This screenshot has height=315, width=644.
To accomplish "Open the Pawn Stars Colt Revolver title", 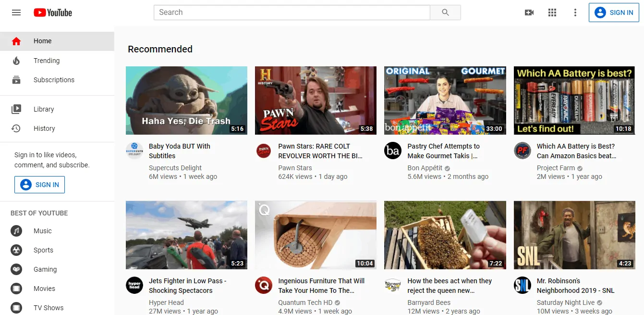I will [x=320, y=151].
